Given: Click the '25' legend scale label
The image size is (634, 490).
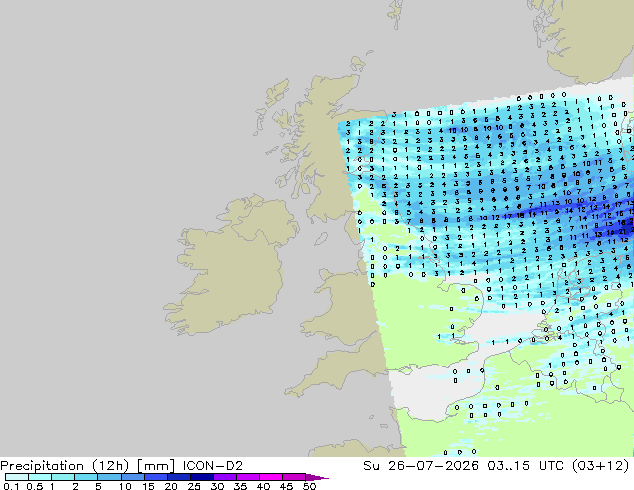Looking at the screenshot, I should coord(194,486).
